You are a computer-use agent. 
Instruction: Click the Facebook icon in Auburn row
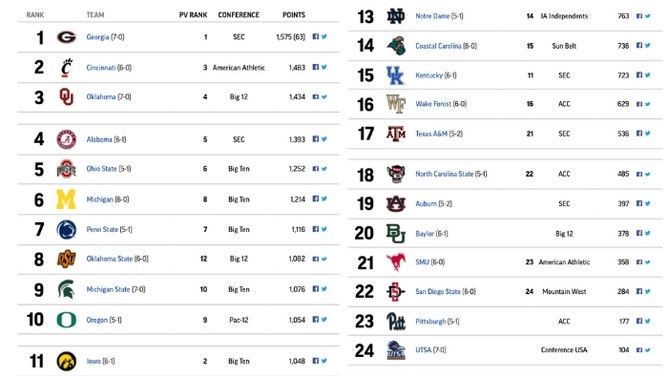(639, 204)
